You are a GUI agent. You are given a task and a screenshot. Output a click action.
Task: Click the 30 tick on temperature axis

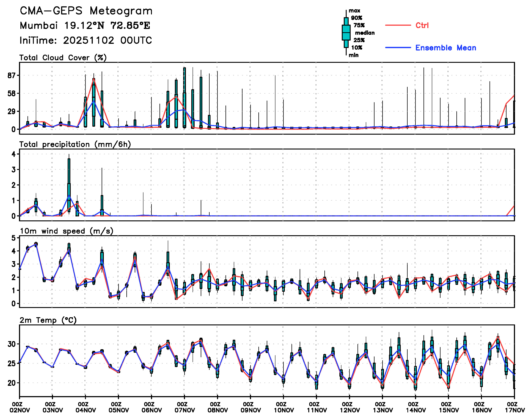coord(12,344)
